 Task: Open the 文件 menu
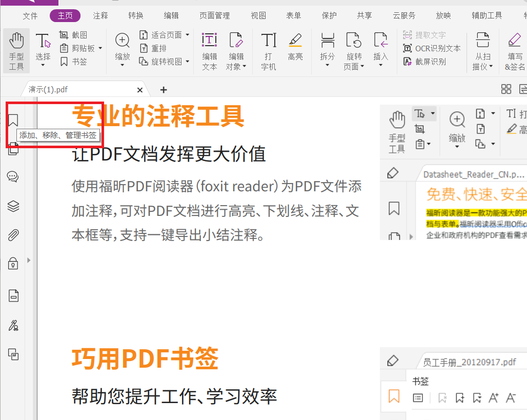(x=30, y=15)
